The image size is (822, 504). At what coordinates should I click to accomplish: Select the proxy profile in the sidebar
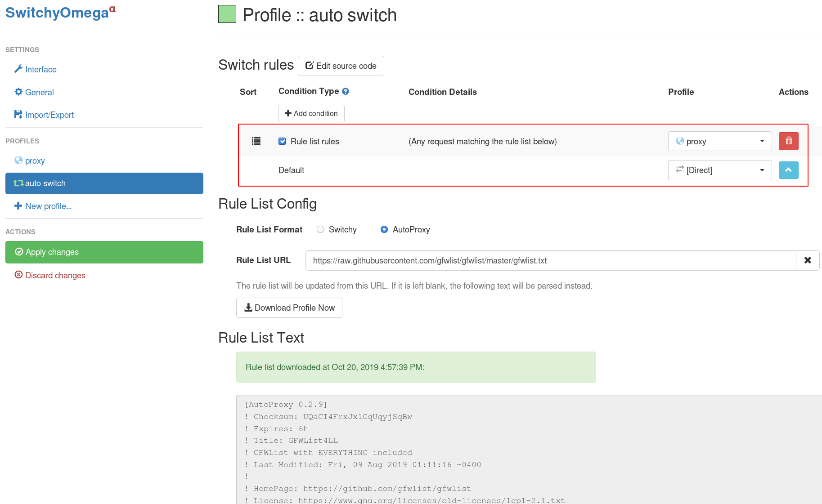pyautogui.click(x=35, y=160)
